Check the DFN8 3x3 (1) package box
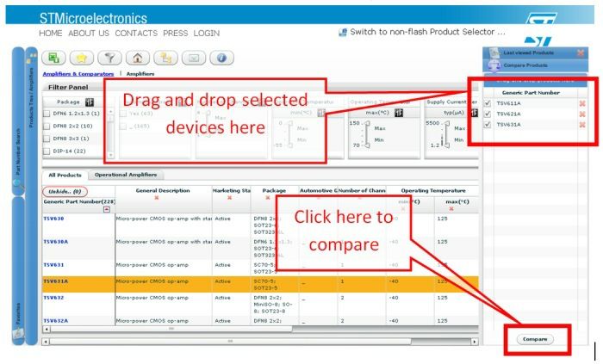The image size is (603, 364). [47, 139]
